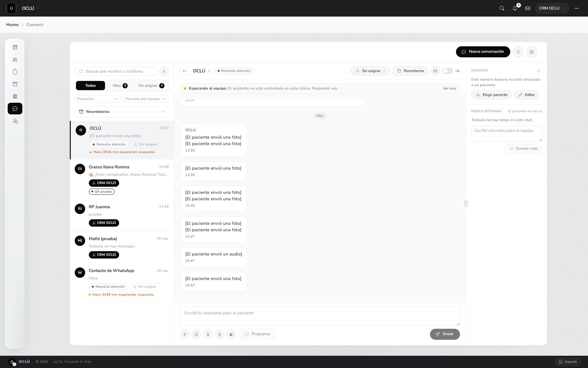Image resolution: width=588 pixels, height=368 pixels.
Task: Start a Nueva conversación
Action: tap(483, 52)
